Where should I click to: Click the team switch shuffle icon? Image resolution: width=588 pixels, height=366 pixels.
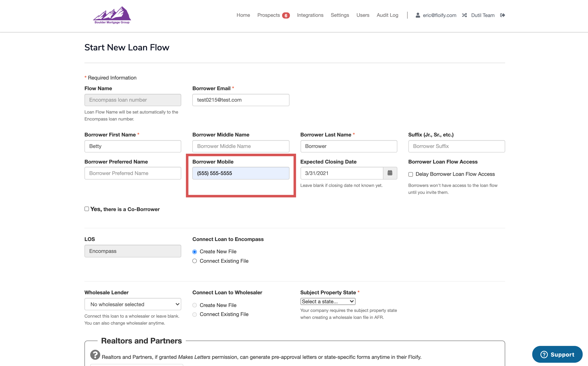coord(464,15)
